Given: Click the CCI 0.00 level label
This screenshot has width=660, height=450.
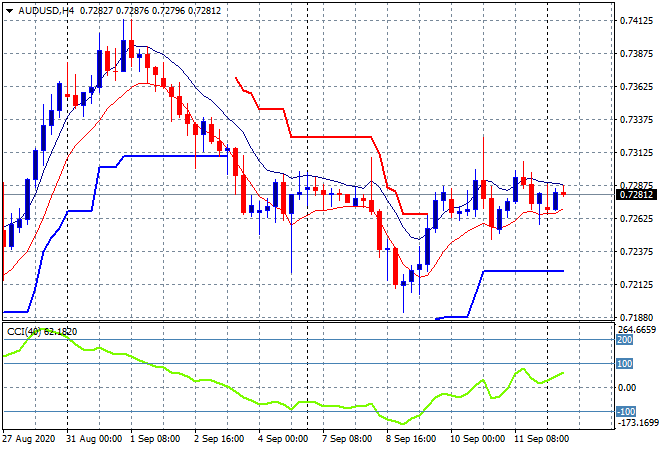Looking at the screenshot, I should [627, 388].
